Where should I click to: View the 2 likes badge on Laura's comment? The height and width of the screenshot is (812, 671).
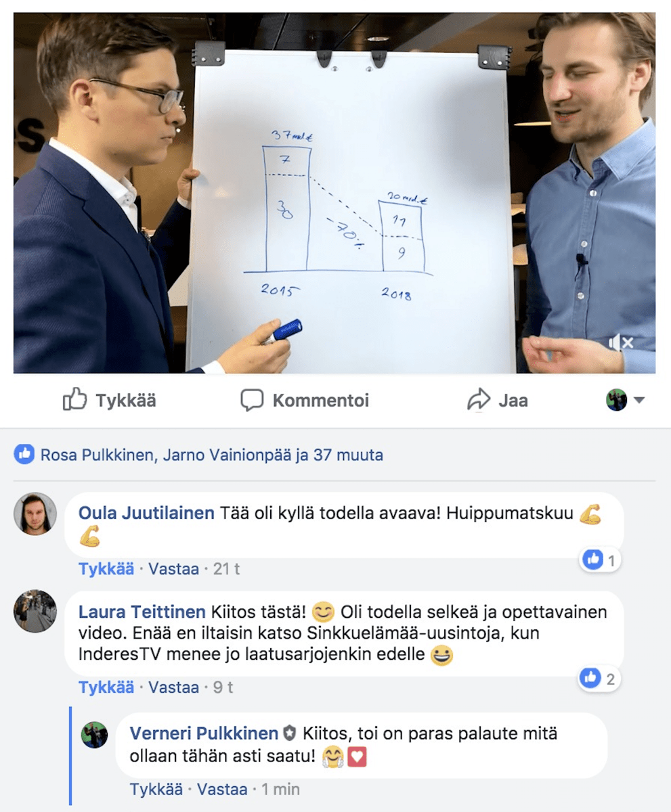(601, 679)
